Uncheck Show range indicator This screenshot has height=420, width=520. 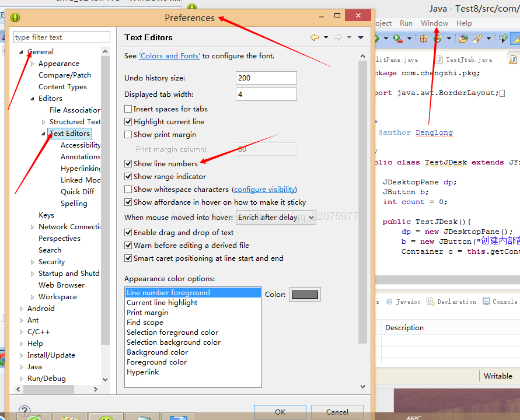(x=128, y=176)
